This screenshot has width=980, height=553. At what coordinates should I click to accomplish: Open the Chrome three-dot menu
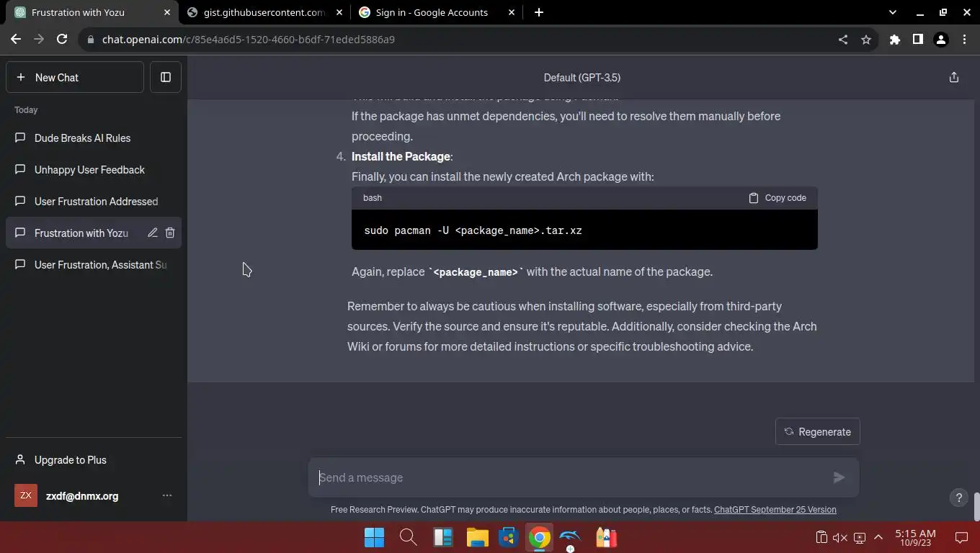pos(964,40)
